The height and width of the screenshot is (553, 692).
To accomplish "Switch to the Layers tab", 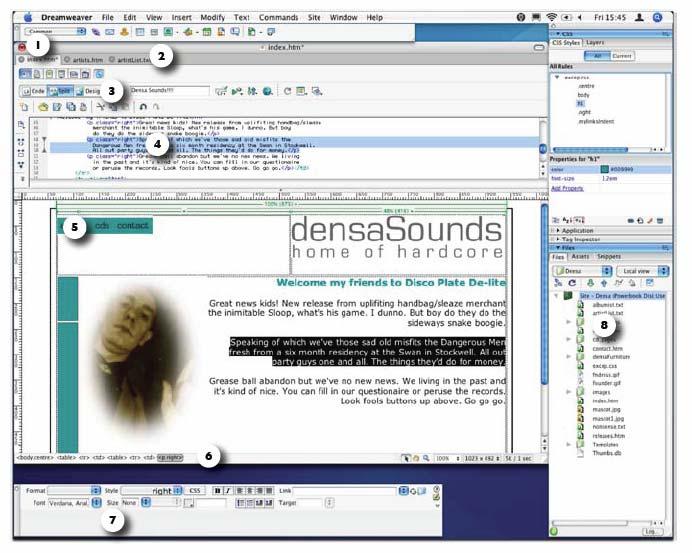I will click(595, 42).
